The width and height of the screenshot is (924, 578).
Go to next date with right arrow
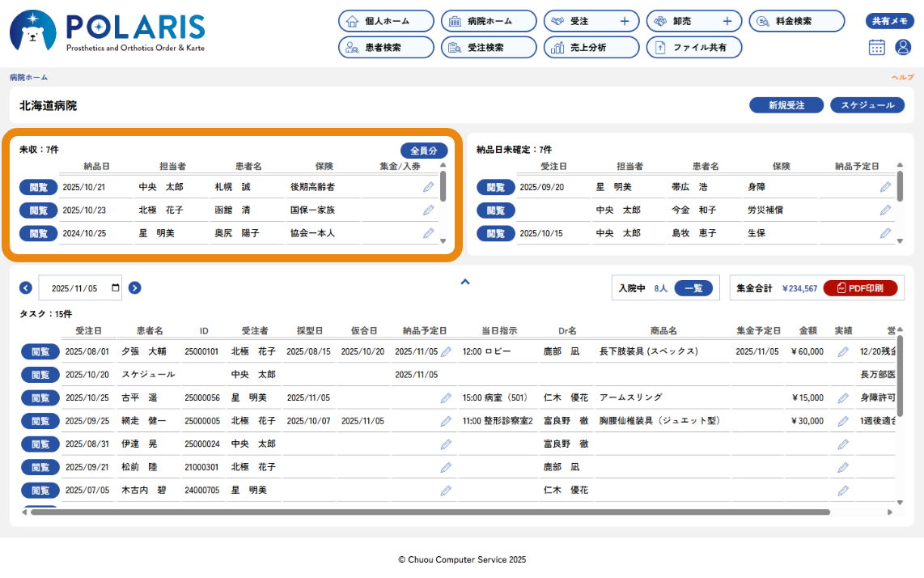[x=135, y=287]
